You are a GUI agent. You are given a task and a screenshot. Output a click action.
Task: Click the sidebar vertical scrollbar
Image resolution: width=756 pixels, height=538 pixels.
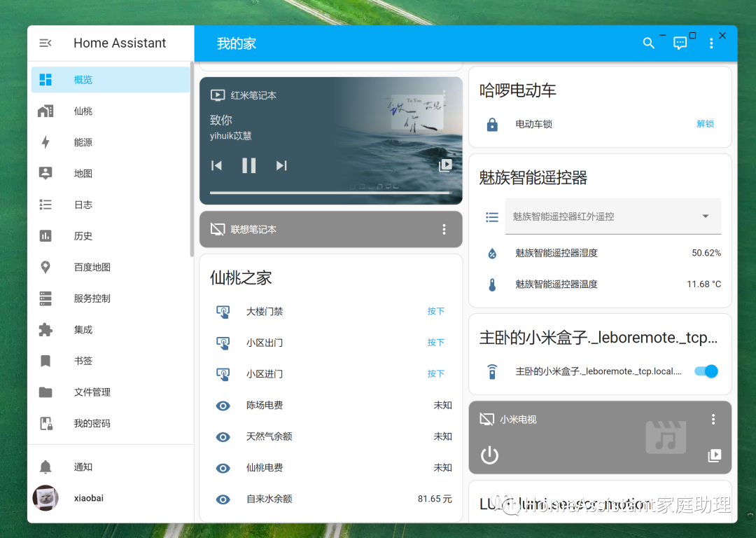(192, 159)
